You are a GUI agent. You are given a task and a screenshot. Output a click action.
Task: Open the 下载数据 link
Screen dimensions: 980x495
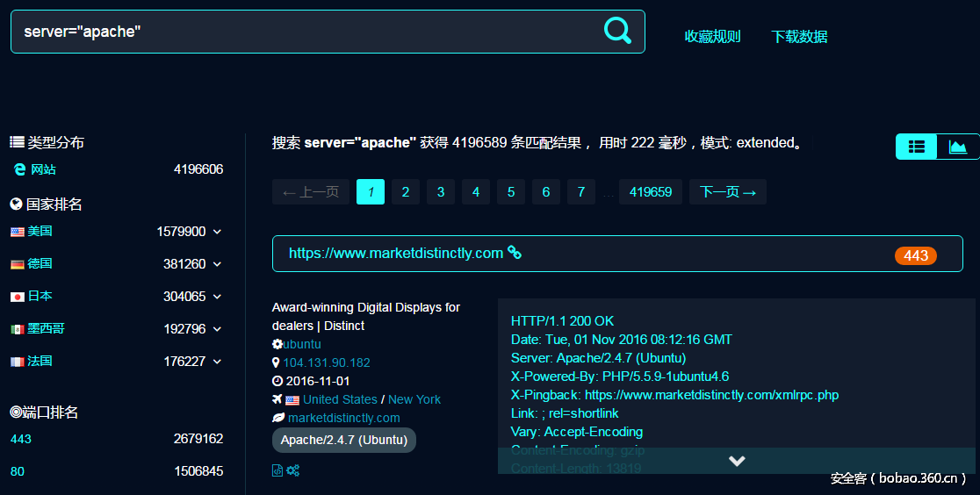tap(799, 37)
